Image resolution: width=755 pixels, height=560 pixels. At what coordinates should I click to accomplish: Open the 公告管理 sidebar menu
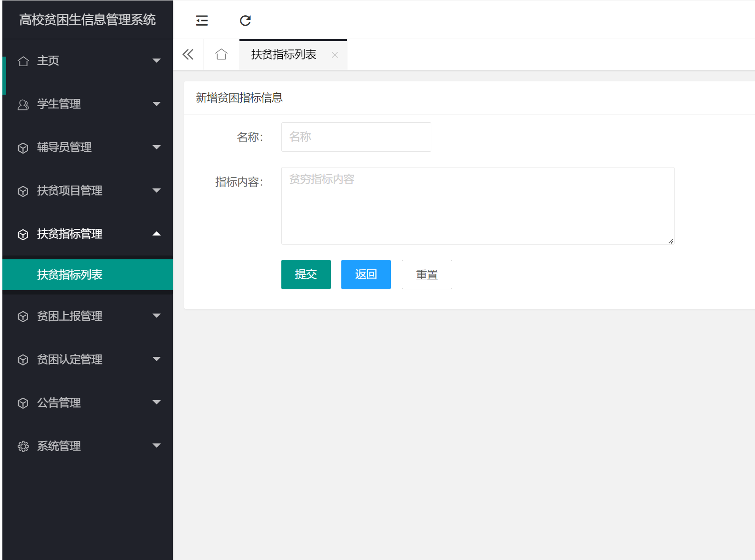[88, 403]
